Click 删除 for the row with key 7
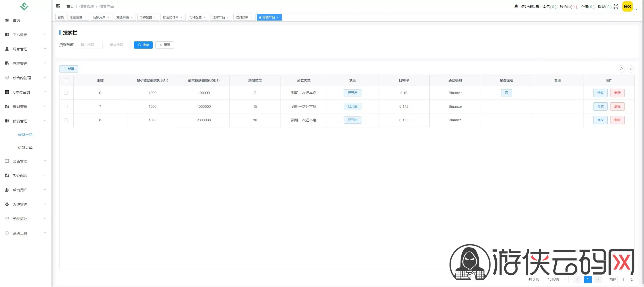This screenshot has width=644, height=287. pyautogui.click(x=617, y=106)
